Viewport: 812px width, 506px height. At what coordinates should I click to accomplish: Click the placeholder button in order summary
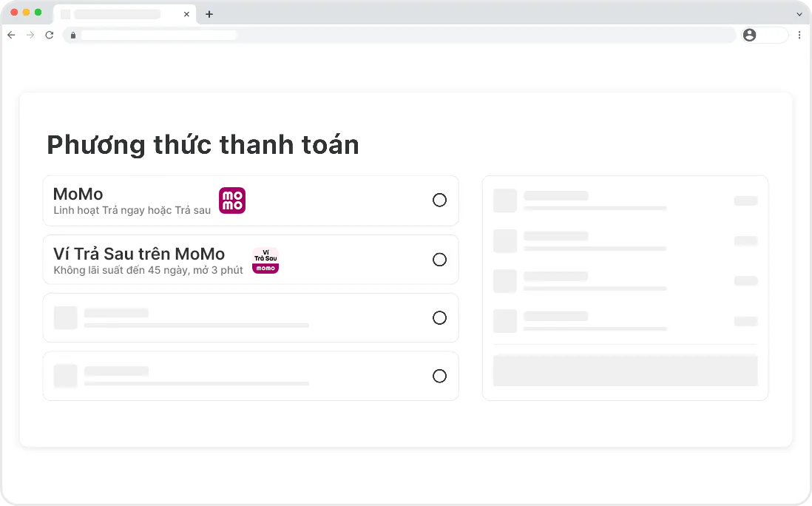tap(625, 371)
